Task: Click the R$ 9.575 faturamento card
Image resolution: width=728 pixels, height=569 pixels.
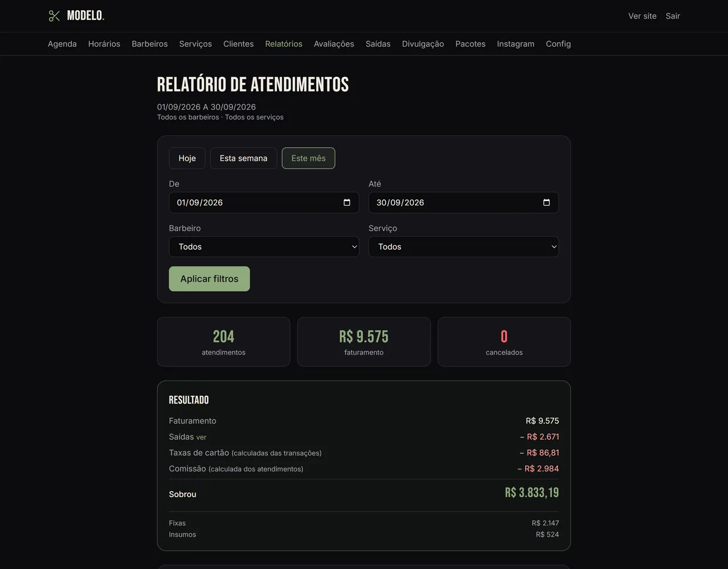Action: click(364, 342)
